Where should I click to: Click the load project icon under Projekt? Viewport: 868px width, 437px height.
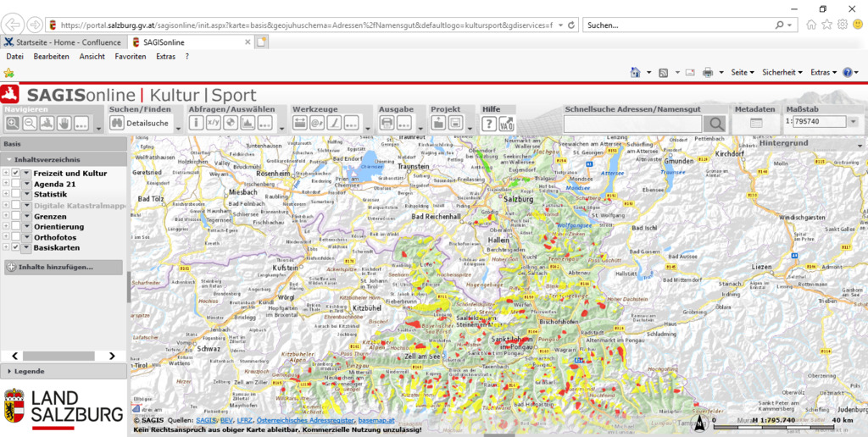click(438, 124)
